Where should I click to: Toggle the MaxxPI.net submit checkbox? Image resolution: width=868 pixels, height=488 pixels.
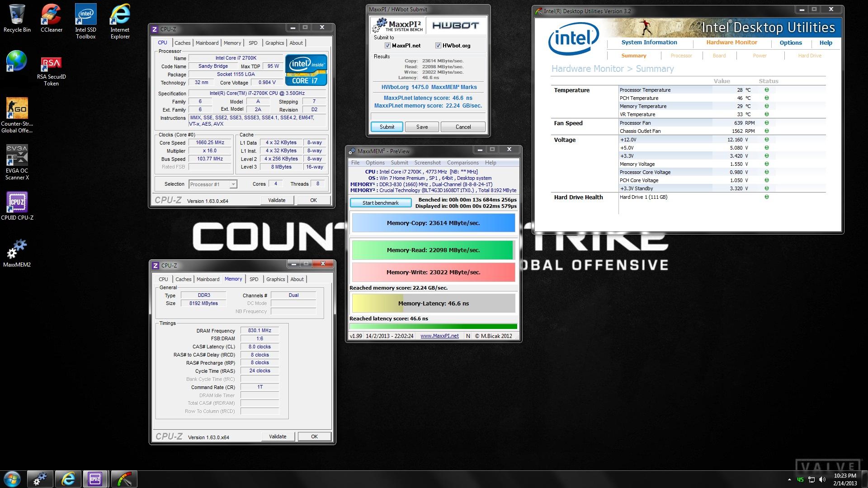click(x=387, y=46)
